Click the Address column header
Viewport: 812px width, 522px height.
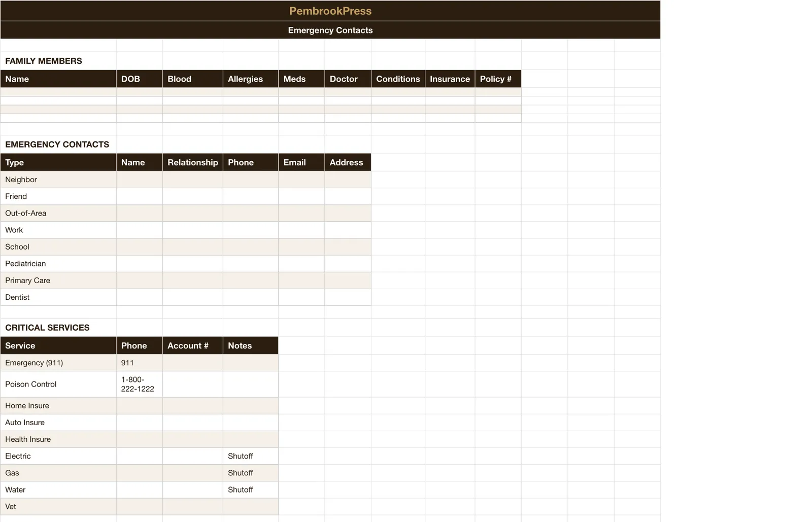[348, 162]
